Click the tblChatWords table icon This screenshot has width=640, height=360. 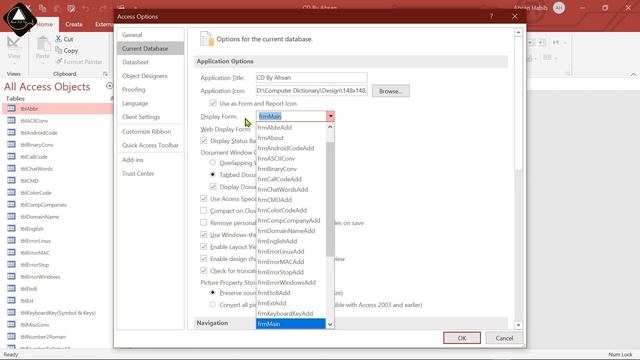(11, 169)
